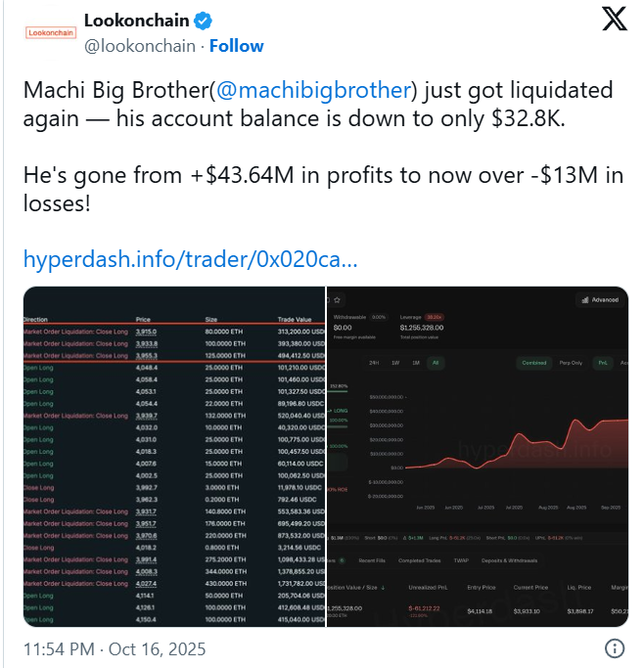This screenshot has height=668, width=644.
Task: Follow the Lookonchain account
Action: (236, 46)
